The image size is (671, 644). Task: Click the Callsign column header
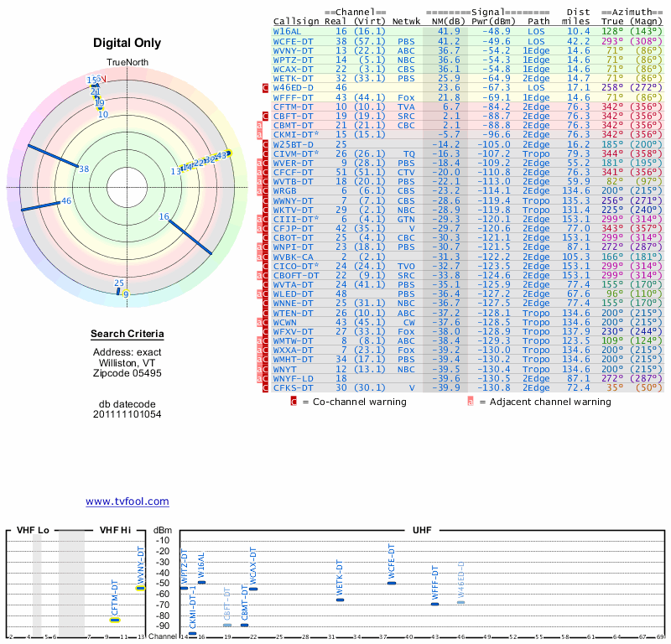[296, 21]
